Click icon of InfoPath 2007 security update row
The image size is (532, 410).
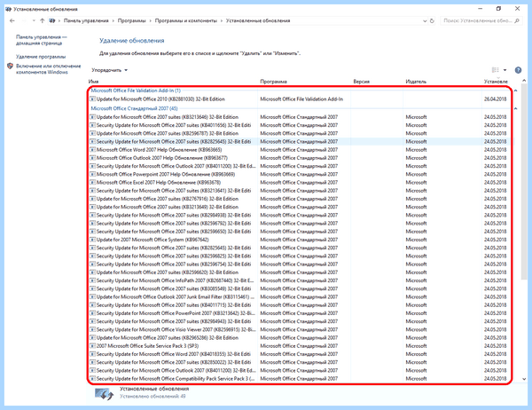tap(92, 280)
